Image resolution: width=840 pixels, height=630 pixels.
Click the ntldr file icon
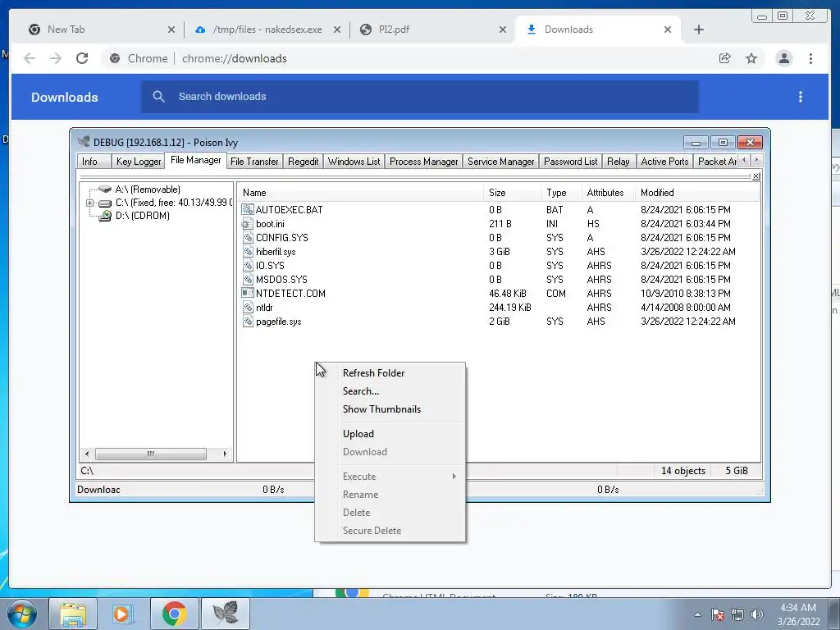click(247, 307)
